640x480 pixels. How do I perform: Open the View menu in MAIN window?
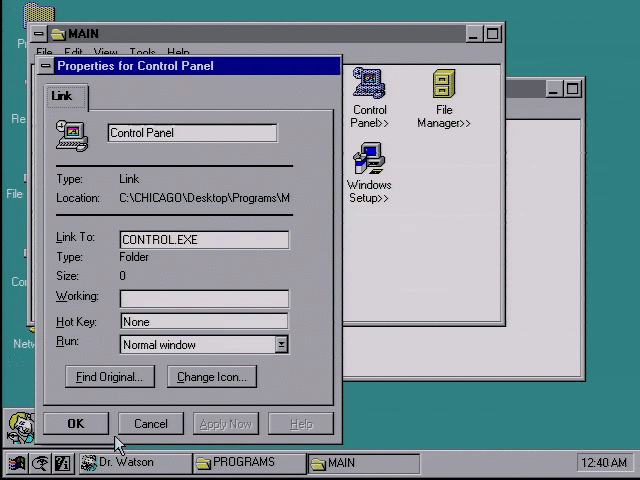pyautogui.click(x=105, y=52)
